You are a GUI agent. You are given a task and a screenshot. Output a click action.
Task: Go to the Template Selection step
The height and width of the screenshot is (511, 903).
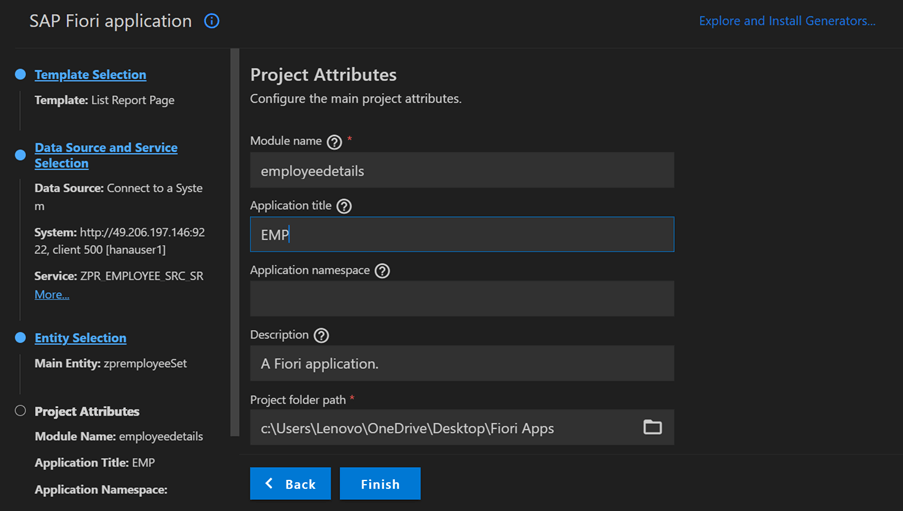90,74
